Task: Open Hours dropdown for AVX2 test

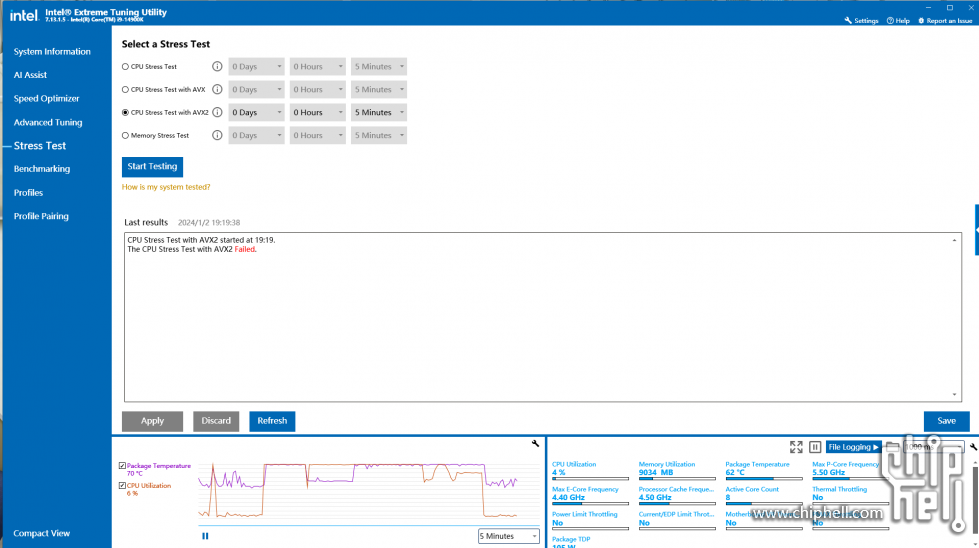Action: [318, 112]
